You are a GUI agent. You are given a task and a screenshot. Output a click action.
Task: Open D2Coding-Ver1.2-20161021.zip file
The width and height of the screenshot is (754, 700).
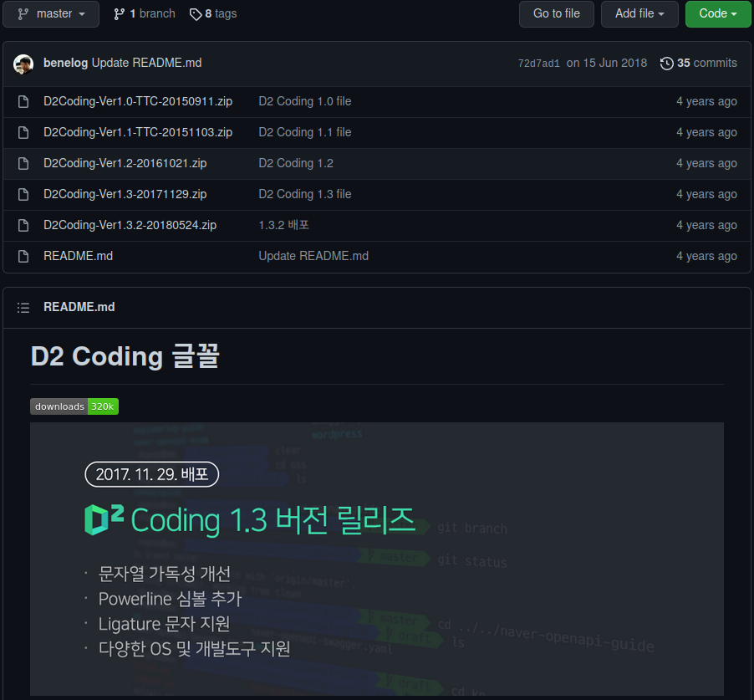125,163
